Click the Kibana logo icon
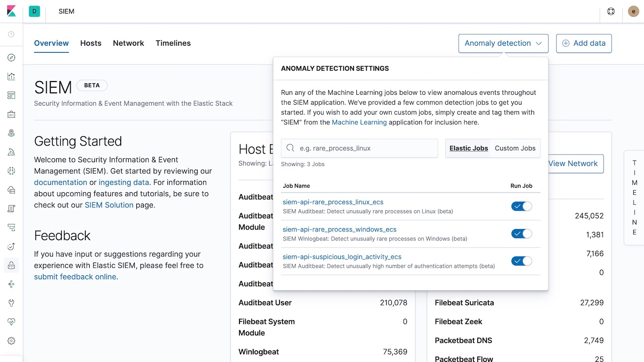The width and height of the screenshot is (644, 362). coord(11,11)
